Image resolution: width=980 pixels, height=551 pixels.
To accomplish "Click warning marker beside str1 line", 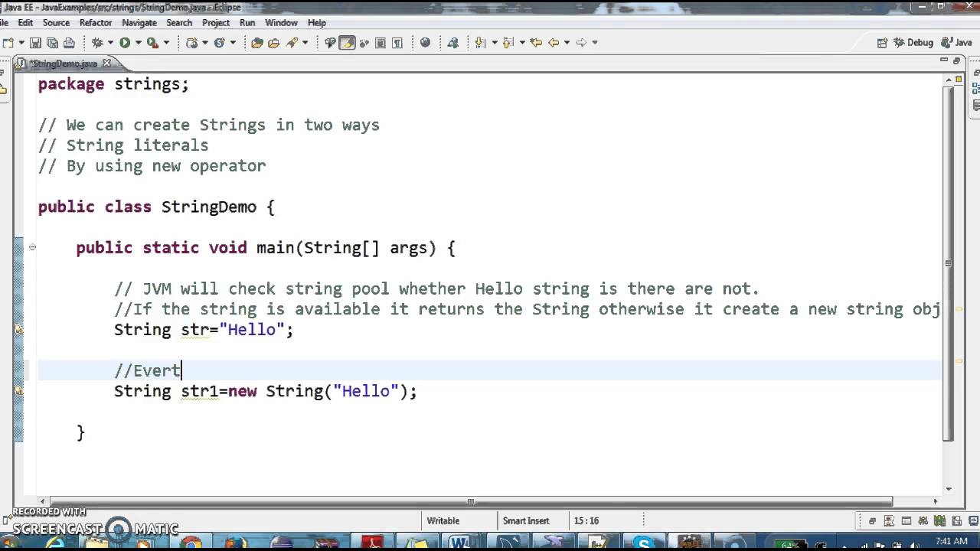I will tap(18, 391).
